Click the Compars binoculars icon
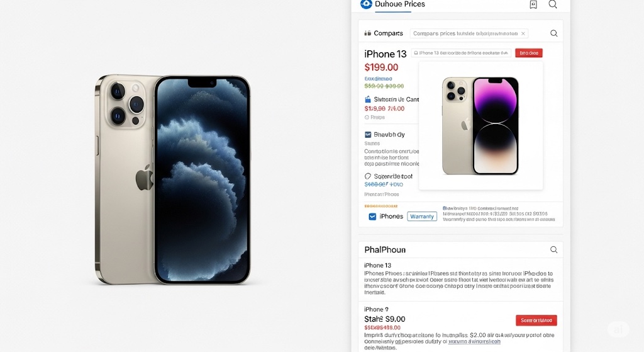Viewport: 644px width, 352px height. tap(367, 33)
